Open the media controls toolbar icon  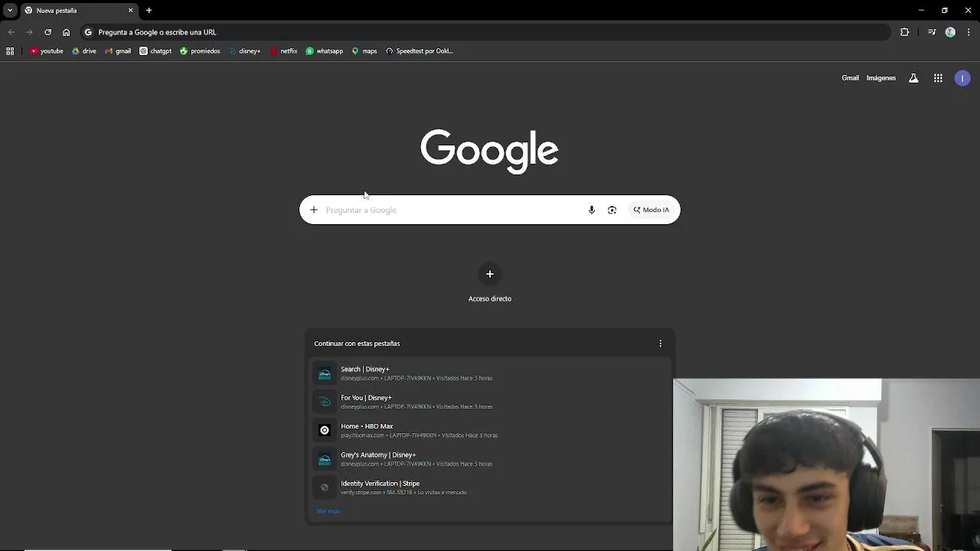931,32
